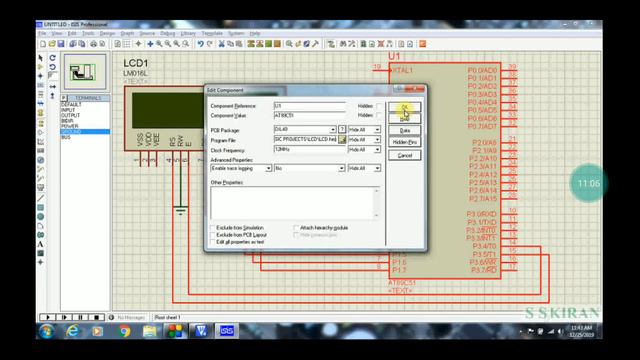Image resolution: width=640 pixels, height=360 pixels.
Task: Select the 2D text 'A' tool
Action: [x=40, y=244]
